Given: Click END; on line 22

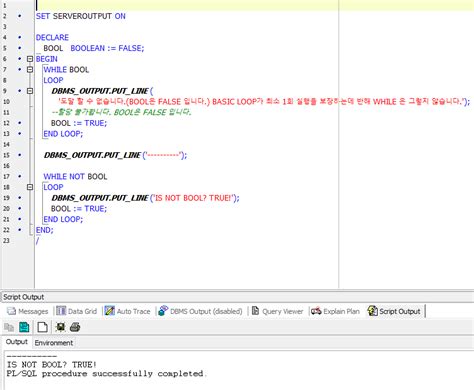Looking at the screenshot, I should (45, 230).
